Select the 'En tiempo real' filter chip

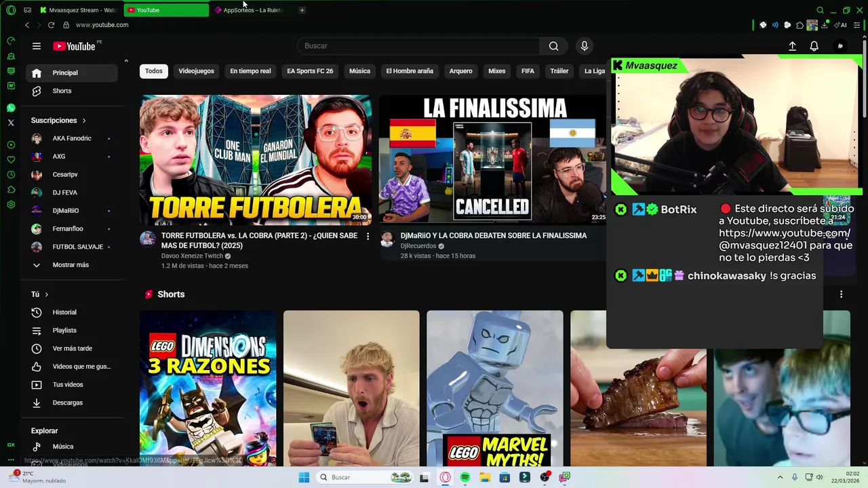click(250, 71)
